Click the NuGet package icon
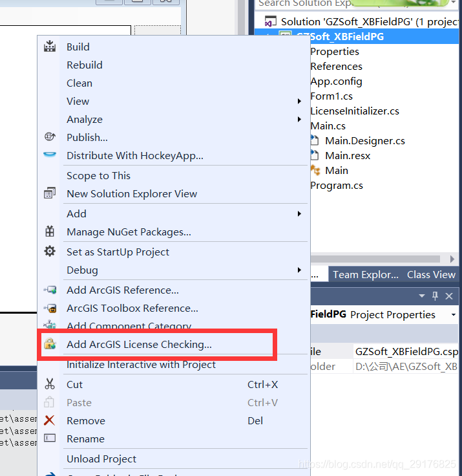This screenshot has width=462, height=476. click(50, 232)
